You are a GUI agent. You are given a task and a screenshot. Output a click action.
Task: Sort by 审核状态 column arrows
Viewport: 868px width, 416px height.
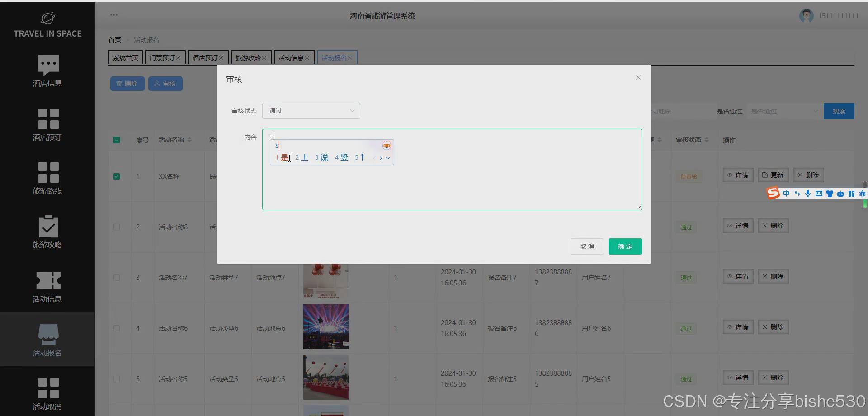707,140
